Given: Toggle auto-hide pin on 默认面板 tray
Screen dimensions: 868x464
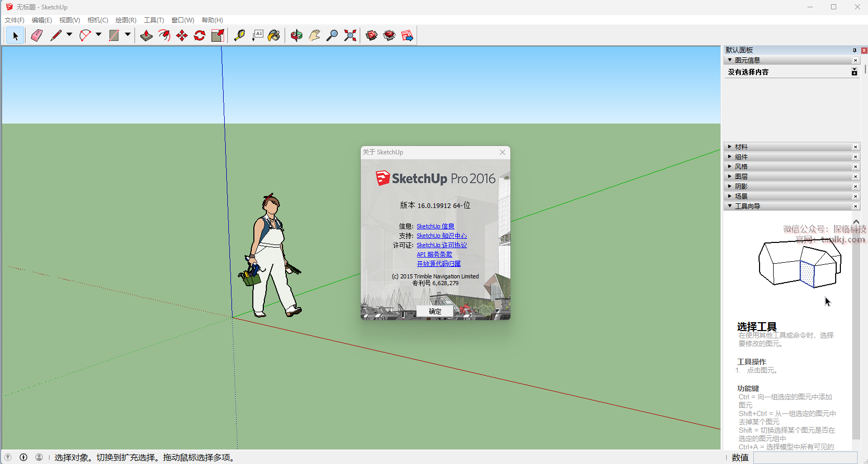Looking at the screenshot, I should tap(854, 51).
